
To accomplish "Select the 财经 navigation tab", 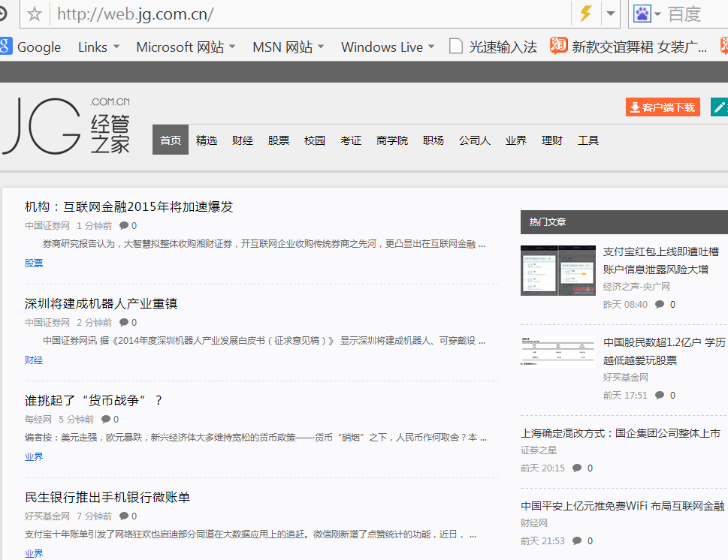I will (243, 140).
